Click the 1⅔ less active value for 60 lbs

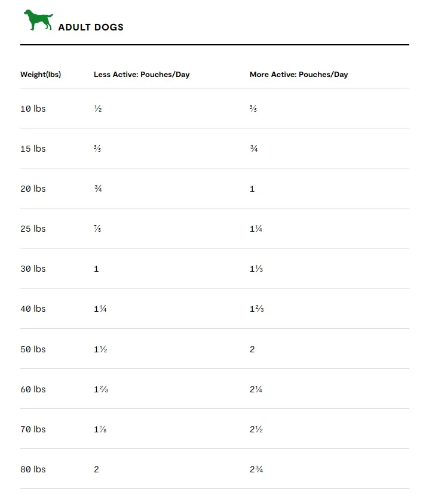point(101,389)
